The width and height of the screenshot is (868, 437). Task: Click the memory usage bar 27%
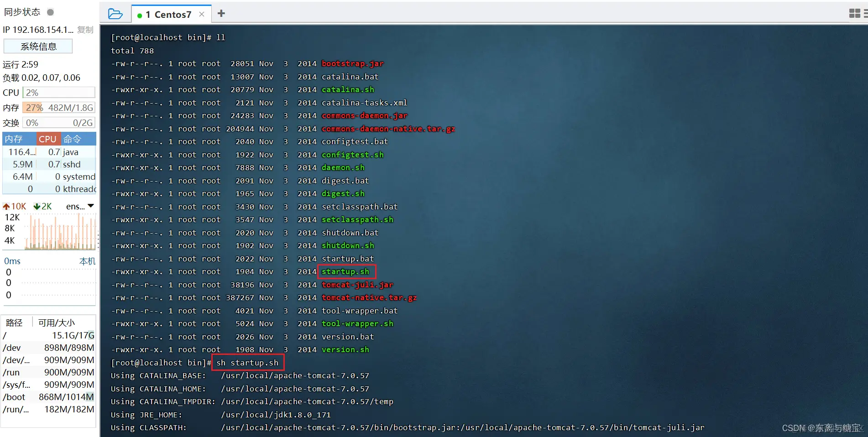coord(59,108)
